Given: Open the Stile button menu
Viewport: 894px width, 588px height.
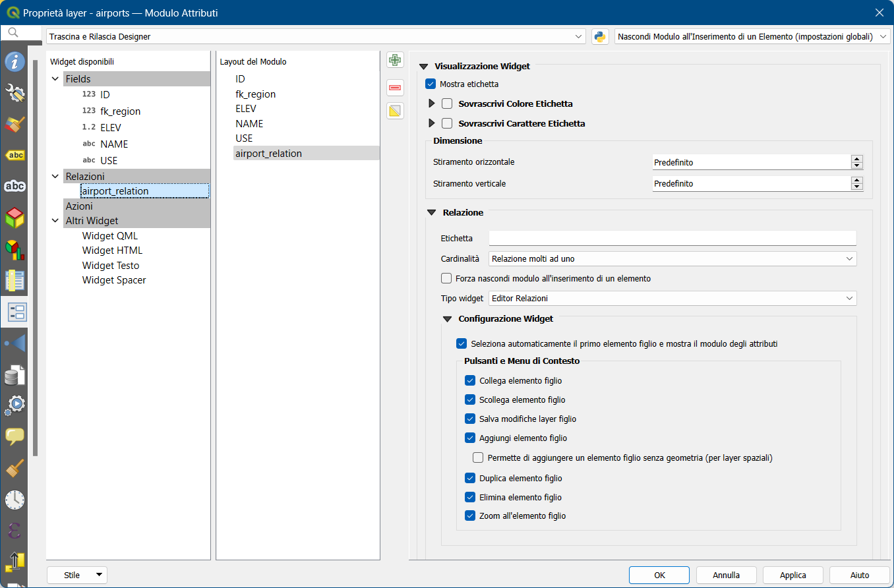Looking at the screenshot, I should tap(77, 575).
